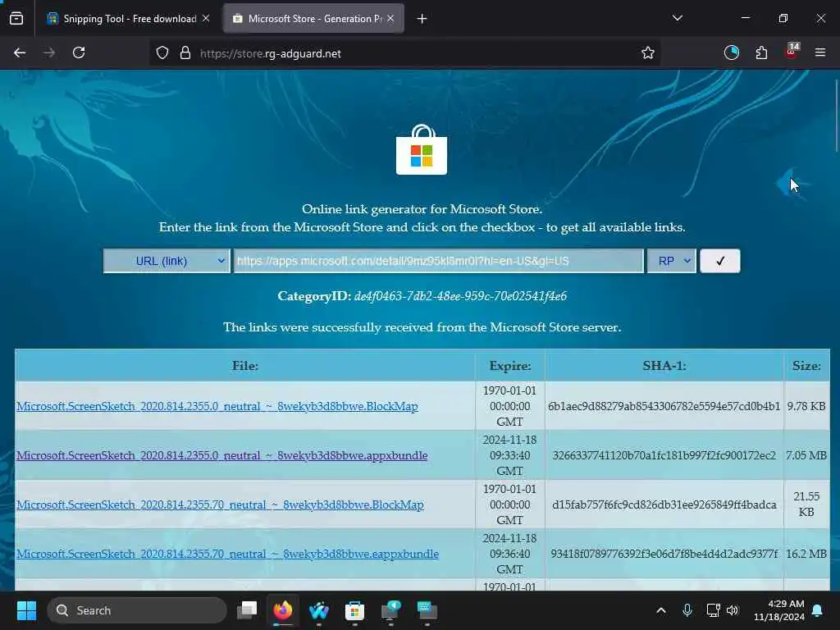Open network settings tray icon

pos(713,610)
